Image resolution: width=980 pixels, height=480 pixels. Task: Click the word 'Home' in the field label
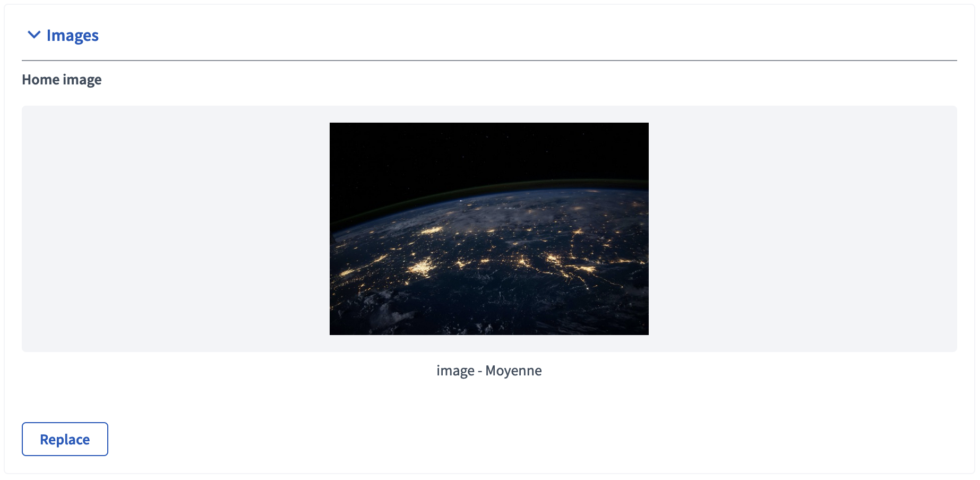click(40, 80)
